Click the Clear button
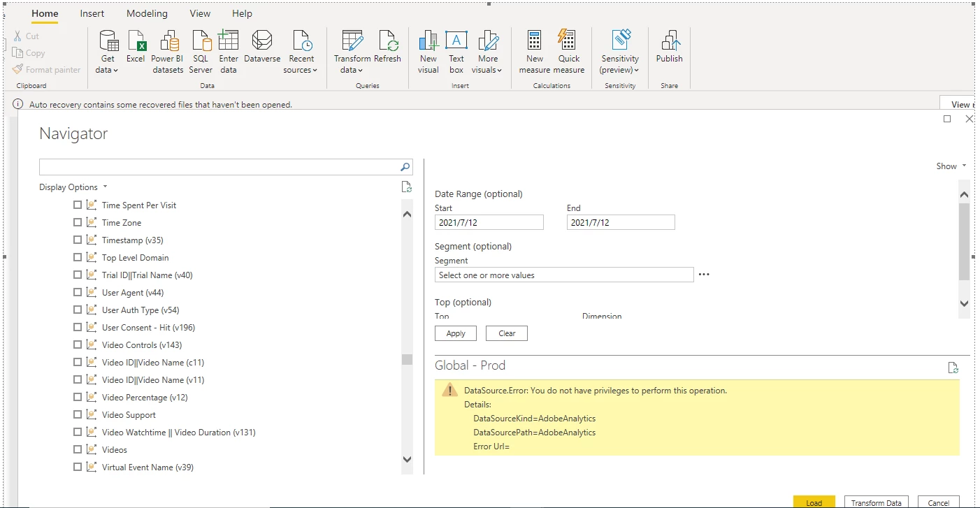The image size is (980, 508). 507,333
